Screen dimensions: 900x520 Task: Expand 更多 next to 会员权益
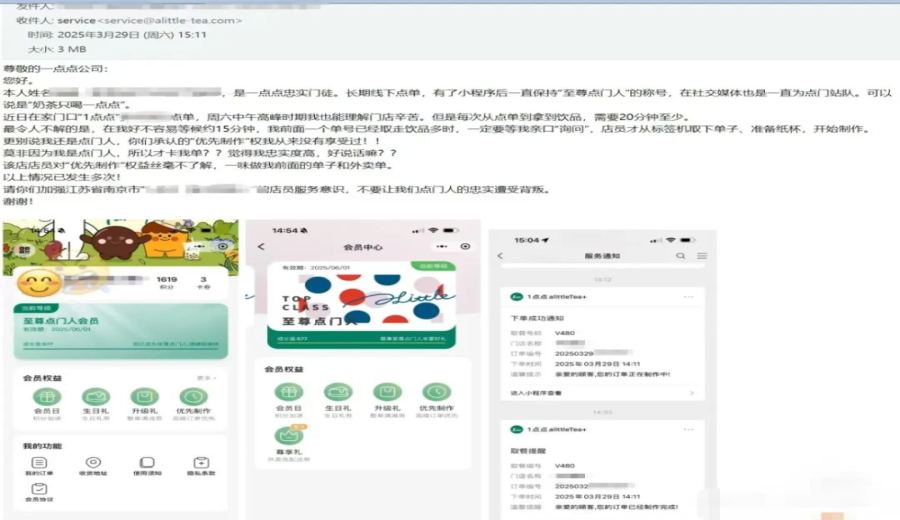[x=206, y=378]
